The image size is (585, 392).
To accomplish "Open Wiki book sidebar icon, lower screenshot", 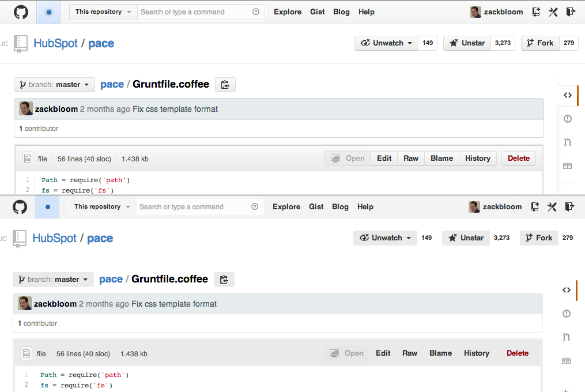I will (567, 361).
